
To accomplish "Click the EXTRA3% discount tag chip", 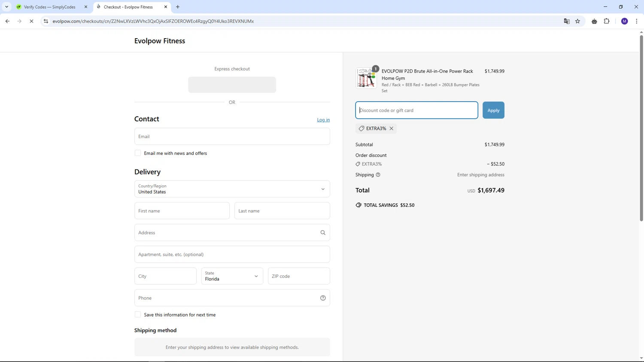I will pos(376,128).
